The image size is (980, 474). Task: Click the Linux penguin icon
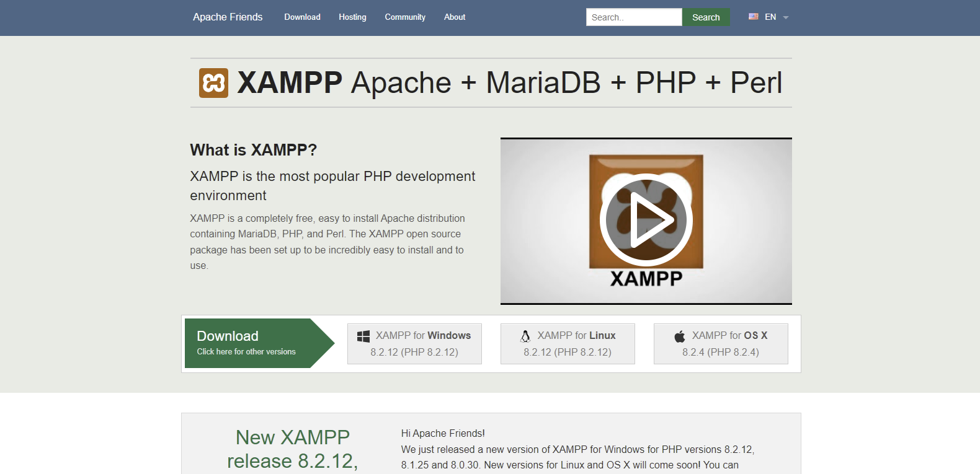pos(525,336)
